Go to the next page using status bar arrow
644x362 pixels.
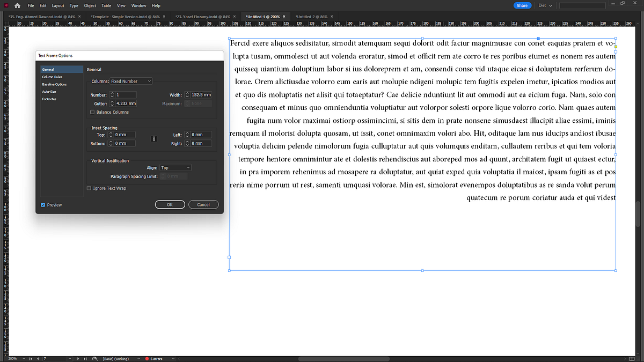78,358
